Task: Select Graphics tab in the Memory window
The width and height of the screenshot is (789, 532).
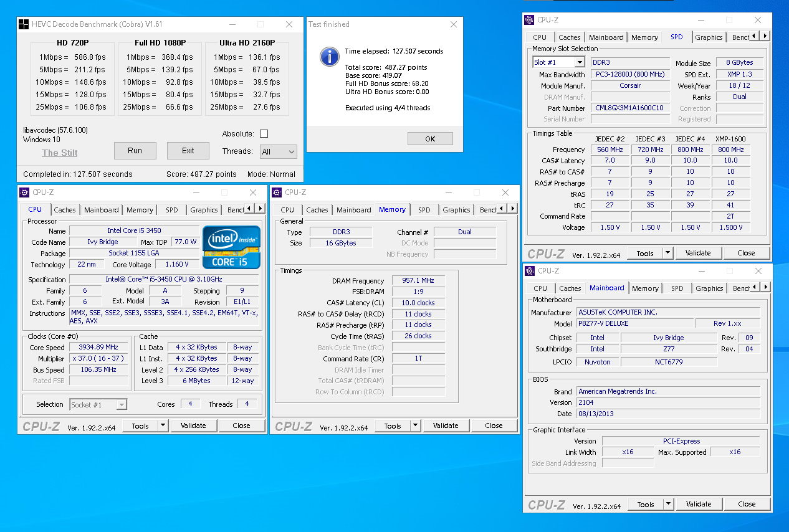Action: (x=456, y=210)
